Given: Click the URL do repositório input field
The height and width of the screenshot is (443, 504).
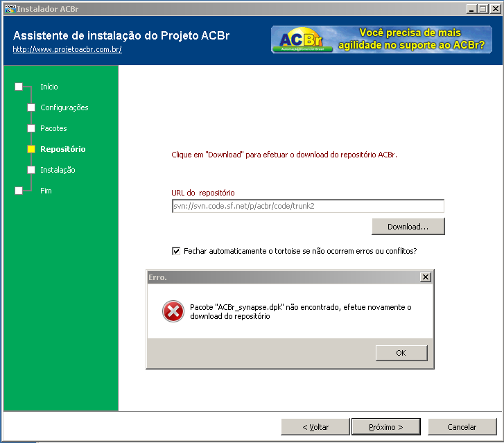Looking at the screenshot, I should point(308,206).
